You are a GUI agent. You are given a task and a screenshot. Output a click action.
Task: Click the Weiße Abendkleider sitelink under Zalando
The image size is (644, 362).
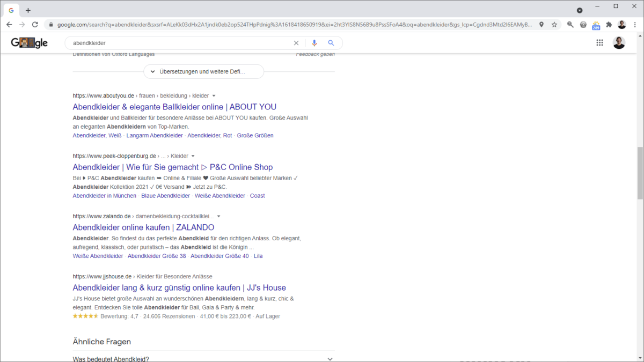tap(98, 256)
